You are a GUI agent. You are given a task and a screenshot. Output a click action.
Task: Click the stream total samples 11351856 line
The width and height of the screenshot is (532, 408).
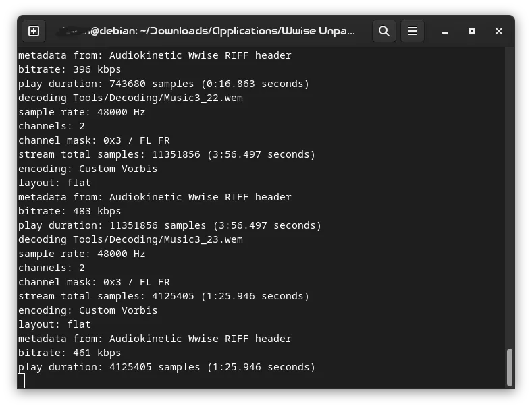coord(167,154)
